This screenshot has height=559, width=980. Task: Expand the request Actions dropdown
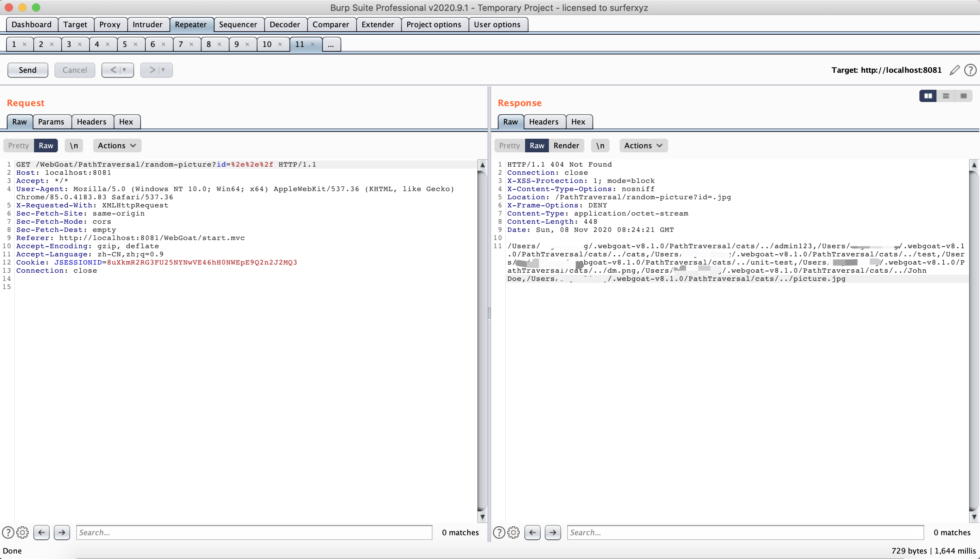coord(117,146)
